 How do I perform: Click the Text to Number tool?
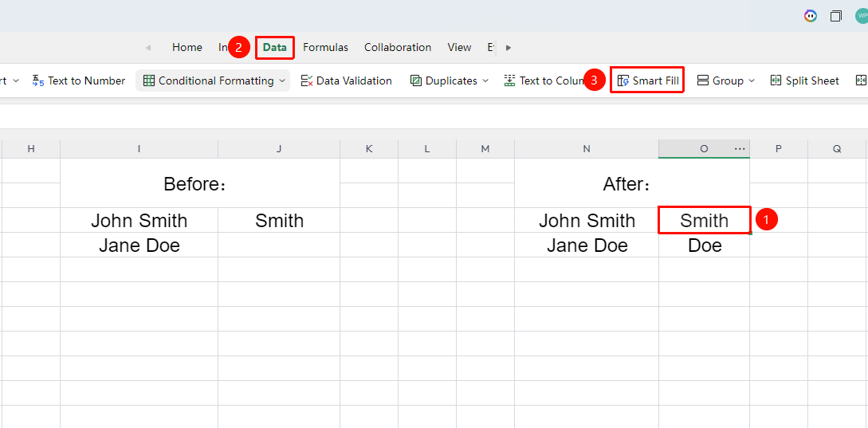point(79,80)
